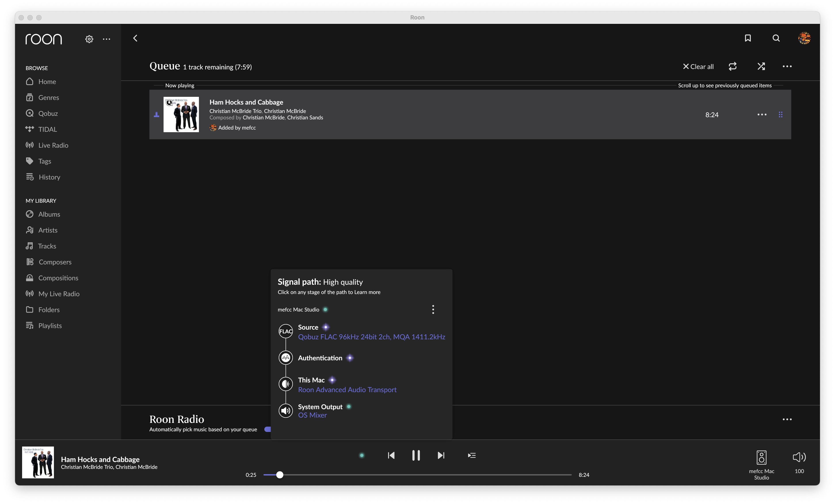Skip to the previous track
835x504 pixels.
tap(391, 456)
